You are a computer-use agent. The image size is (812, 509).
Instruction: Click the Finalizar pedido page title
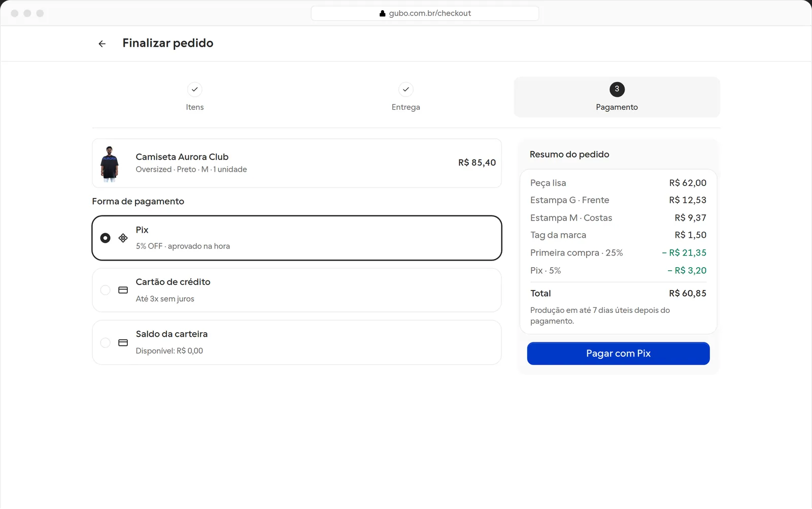coord(168,43)
